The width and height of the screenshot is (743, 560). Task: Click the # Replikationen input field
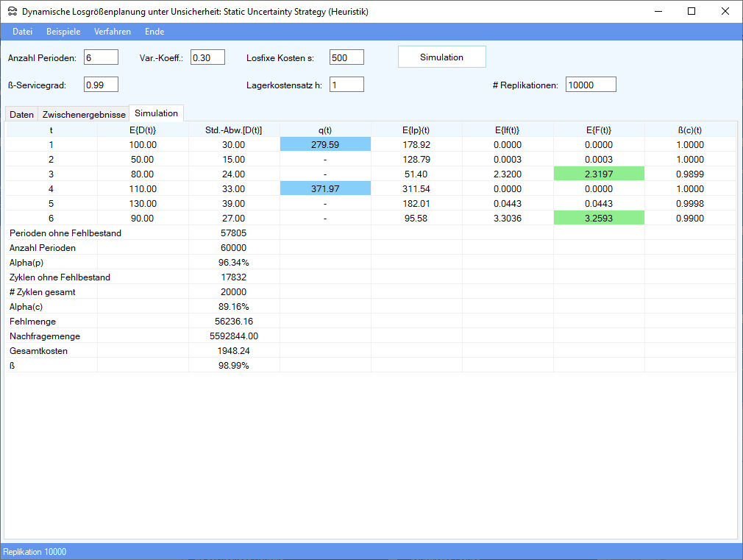(x=591, y=85)
